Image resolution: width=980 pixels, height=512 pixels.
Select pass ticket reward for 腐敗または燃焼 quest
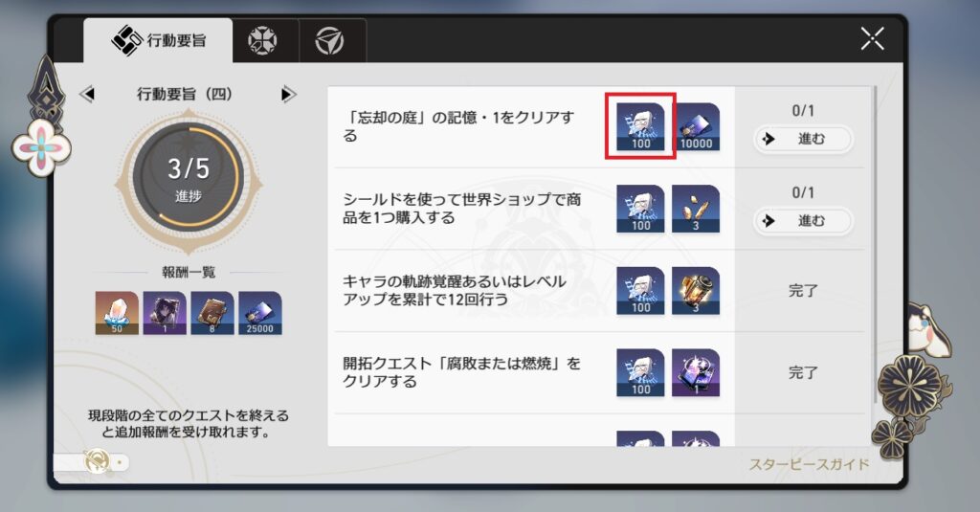pyautogui.click(x=696, y=372)
